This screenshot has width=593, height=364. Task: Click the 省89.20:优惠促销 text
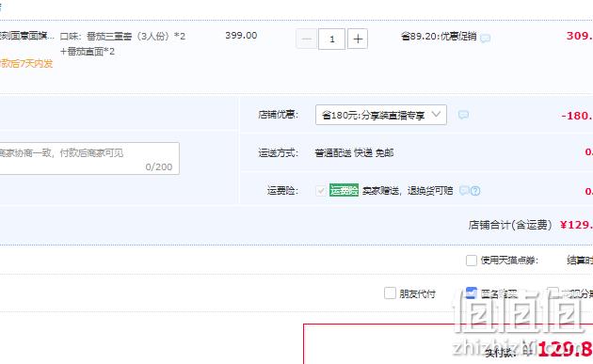tap(439, 37)
